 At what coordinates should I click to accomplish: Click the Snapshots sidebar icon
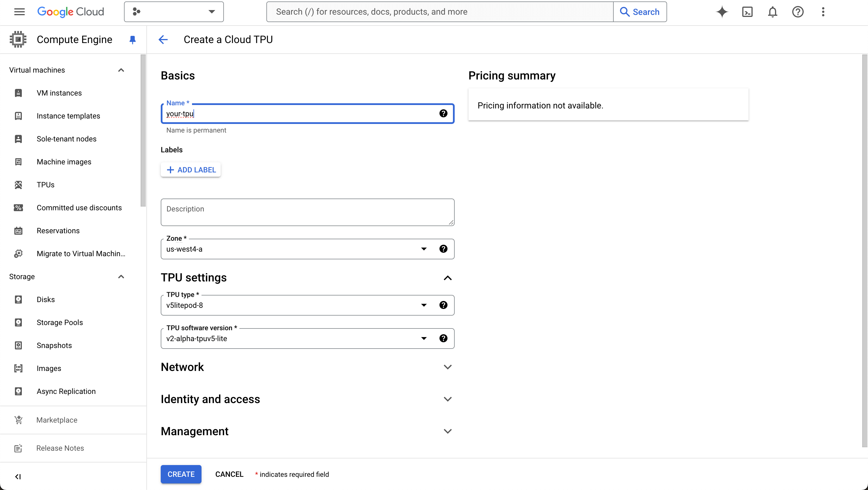tap(18, 345)
